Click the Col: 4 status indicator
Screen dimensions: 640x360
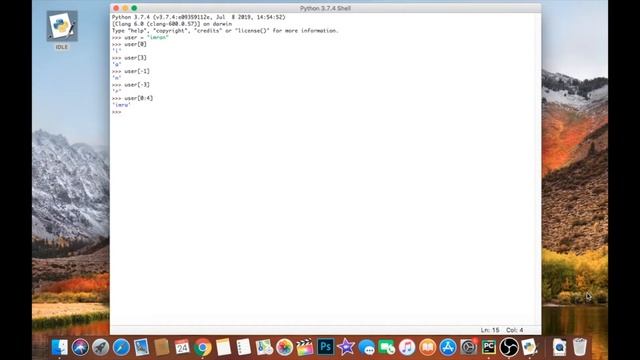pos(515,330)
